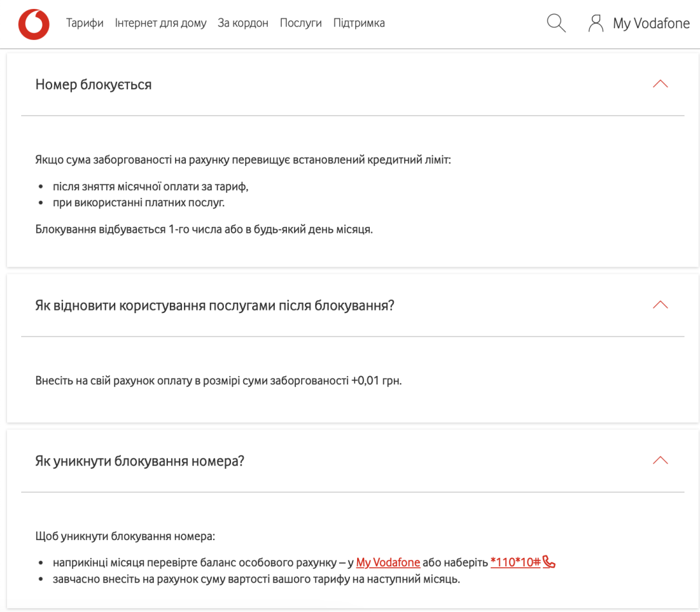The height and width of the screenshot is (612, 700).
Task: Click the "Номер блокується" heading
Action: pos(93,85)
